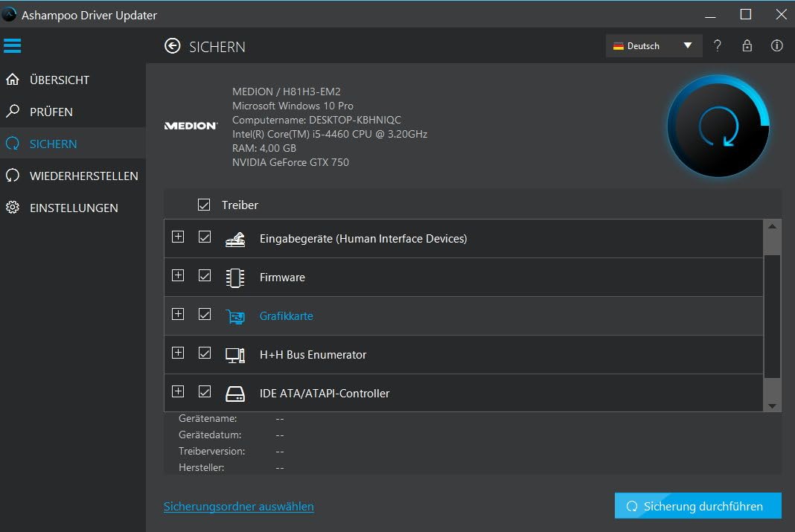Click the Treiberversion: label
This screenshot has width=795, height=532.
pyautogui.click(x=211, y=451)
